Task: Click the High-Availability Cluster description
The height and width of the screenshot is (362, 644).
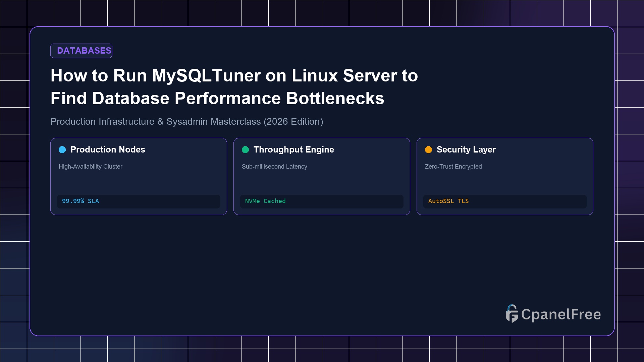Action: (x=91, y=167)
